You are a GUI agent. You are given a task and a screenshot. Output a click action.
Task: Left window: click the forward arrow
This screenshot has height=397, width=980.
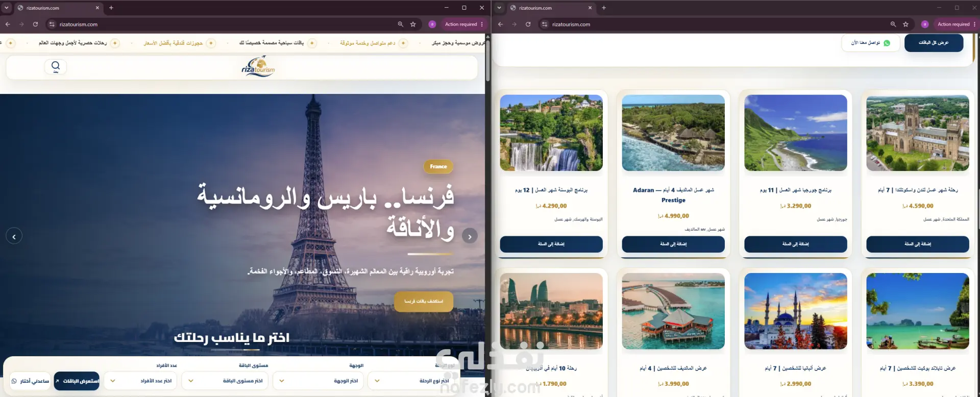(x=21, y=24)
